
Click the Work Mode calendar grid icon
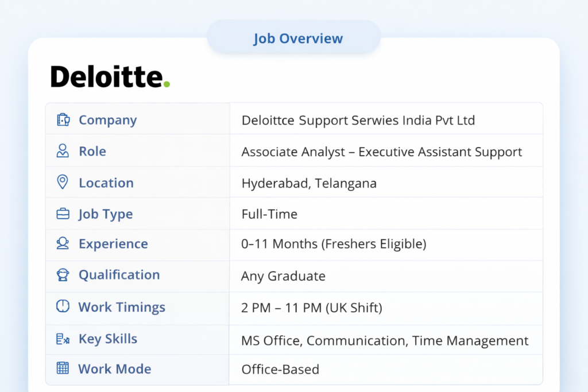click(63, 368)
